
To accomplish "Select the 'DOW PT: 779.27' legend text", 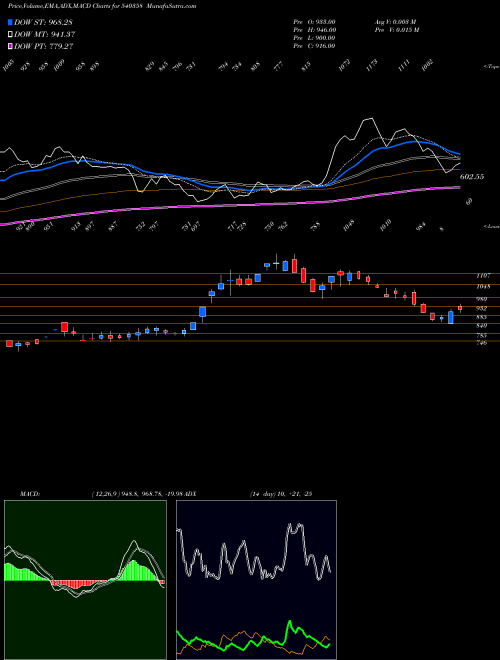I will [44, 46].
